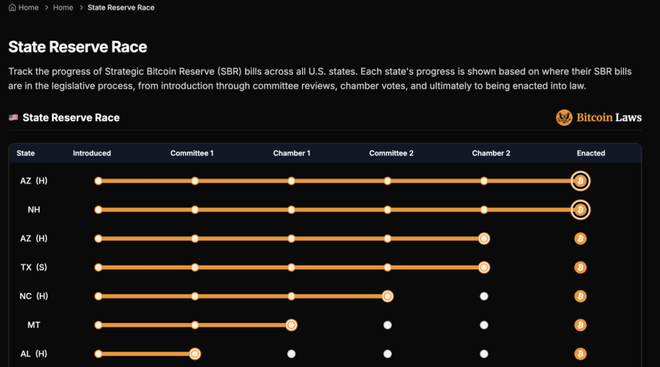This screenshot has width=660, height=367.
Task: Click the Chamber 2 progress marker for TX (S)
Action: tap(484, 267)
